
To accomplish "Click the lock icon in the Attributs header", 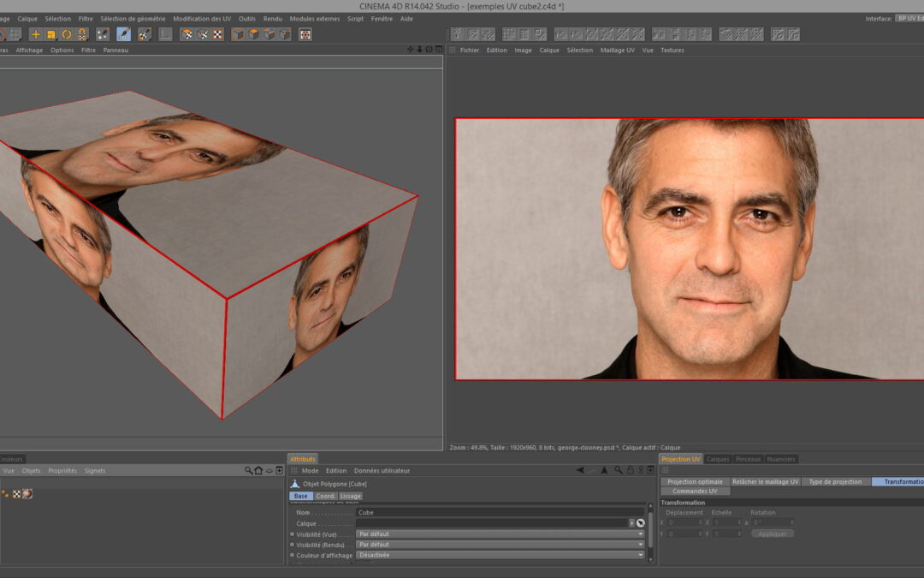I will click(x=630, y=471).
